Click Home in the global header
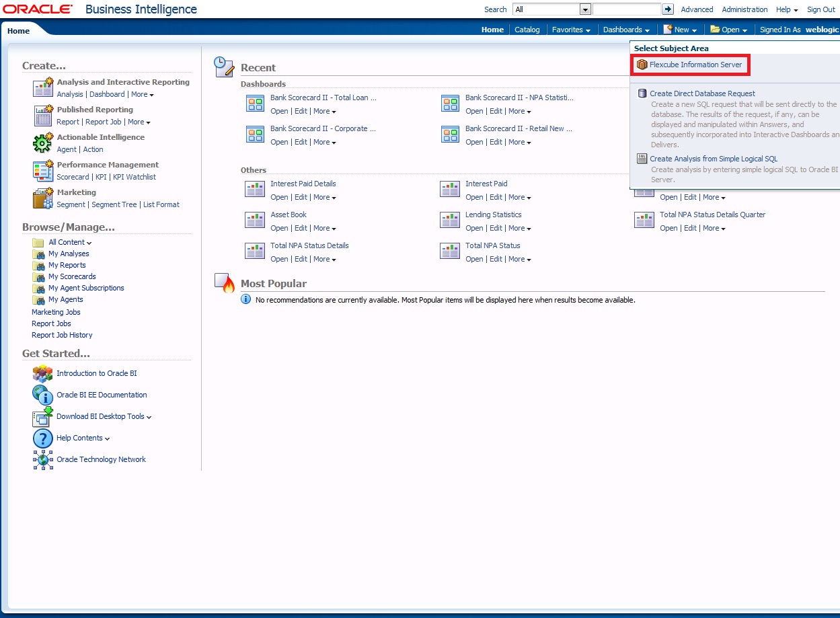840x618 pixels. click(492, 30)
